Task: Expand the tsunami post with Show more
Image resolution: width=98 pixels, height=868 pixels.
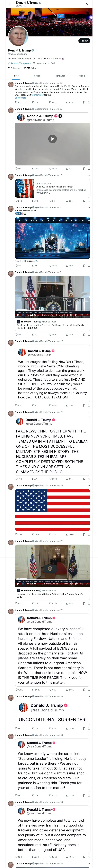Action: pos(20,98)
